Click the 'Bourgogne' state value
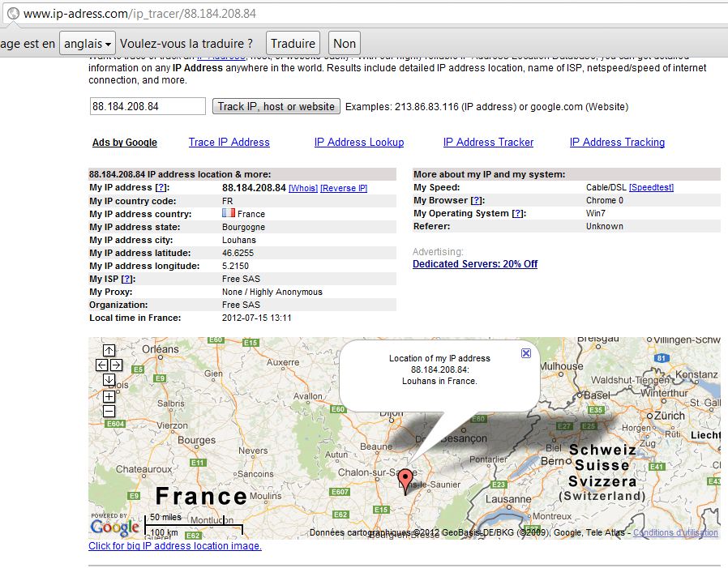 pyautogui.click(x=243, y=227)
